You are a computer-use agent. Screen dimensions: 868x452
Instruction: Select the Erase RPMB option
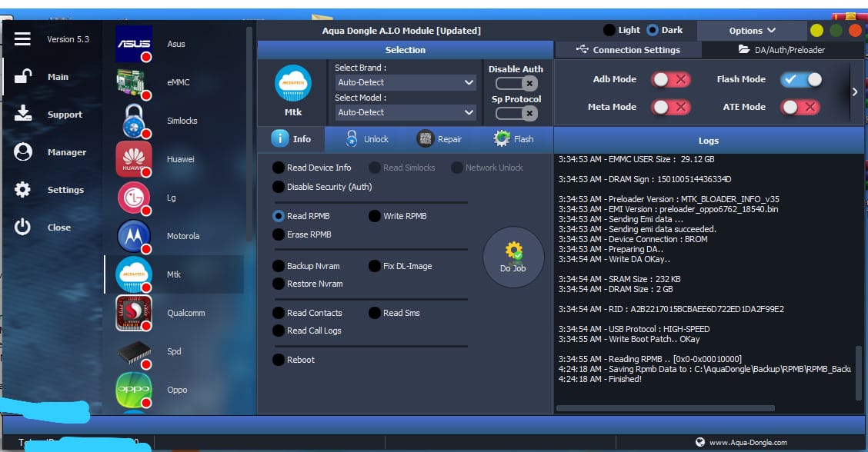[x=302, y=234]
